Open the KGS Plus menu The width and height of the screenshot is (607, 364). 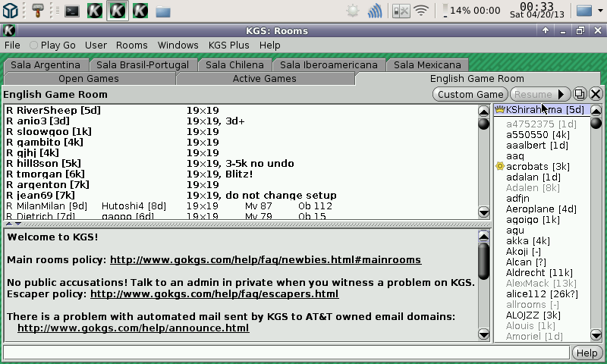229,45
